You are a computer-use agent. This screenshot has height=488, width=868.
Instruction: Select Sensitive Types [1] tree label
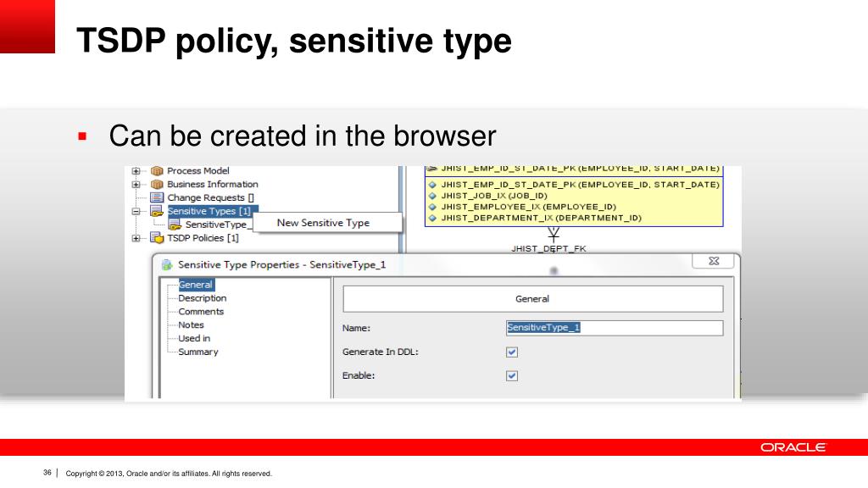pyautogui.click(x=209, y=211)
